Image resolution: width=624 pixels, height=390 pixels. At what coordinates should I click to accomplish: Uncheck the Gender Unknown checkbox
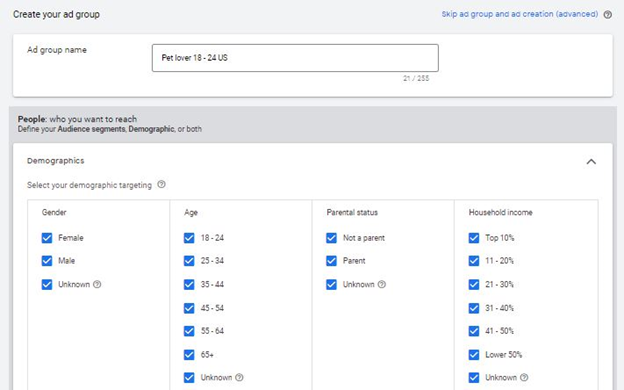tap(47, 285)
